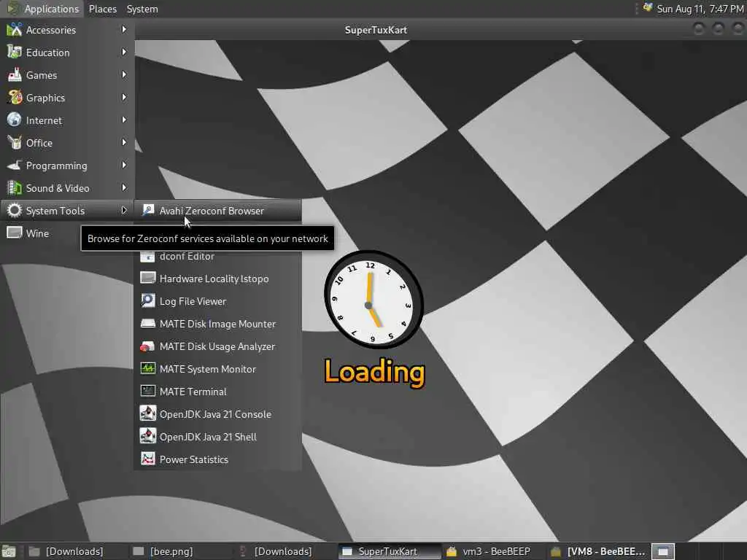This screenshot has height=560, width=747.
Task: Click the OpenJDK Java 21 Console icon
Action: point(148,414)
